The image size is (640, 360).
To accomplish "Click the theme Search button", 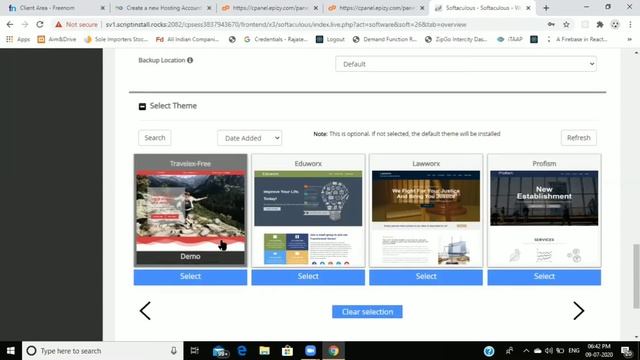I will (x=155, y=138).
